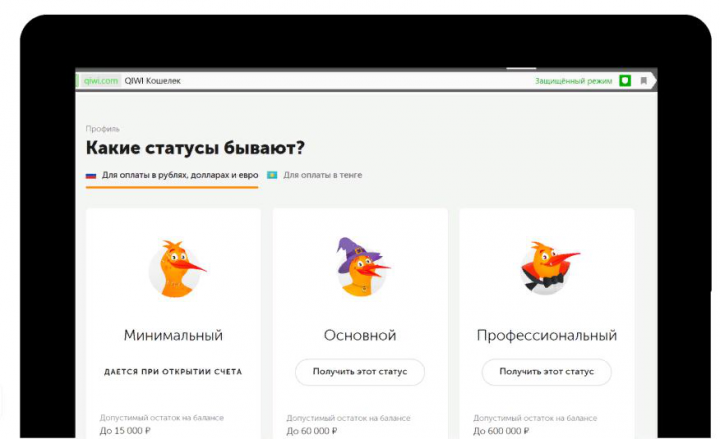Open the Профиль breadcrumb link
The image size is (720, 439).
[102, 129]
